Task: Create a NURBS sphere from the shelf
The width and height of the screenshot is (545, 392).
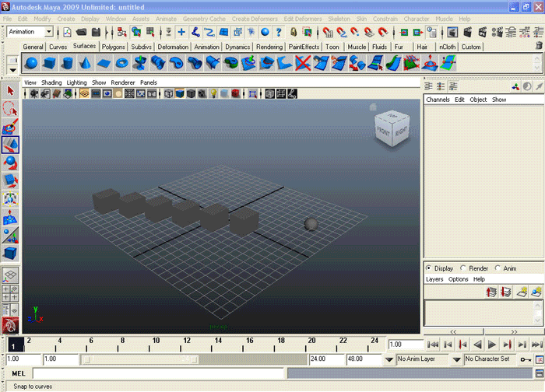Action: (x=31, y=63)
